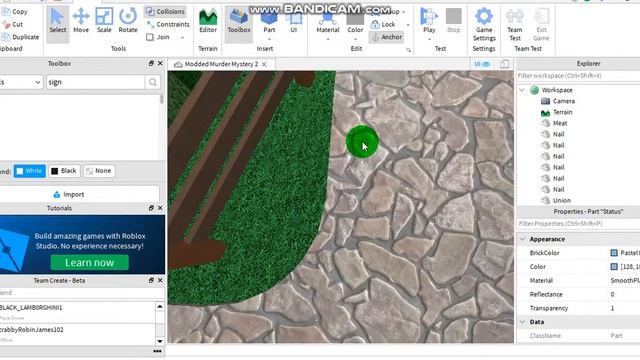Select Camera in Explorer
The height and width of the screenshot is (360, 640).
point(564,101)
